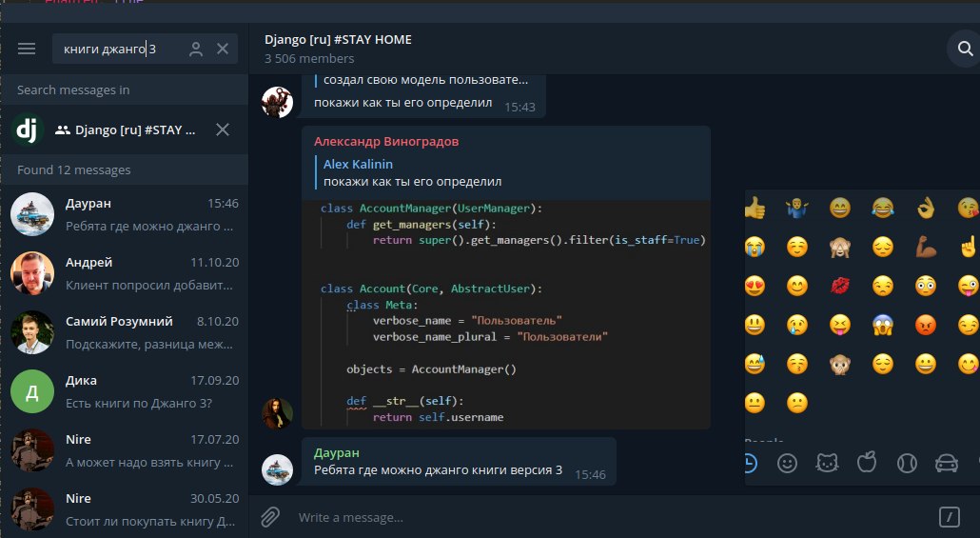The image size is (980, 538).
Task: Insert the crying face with tear emoji
Action: [x=797, y=325]
